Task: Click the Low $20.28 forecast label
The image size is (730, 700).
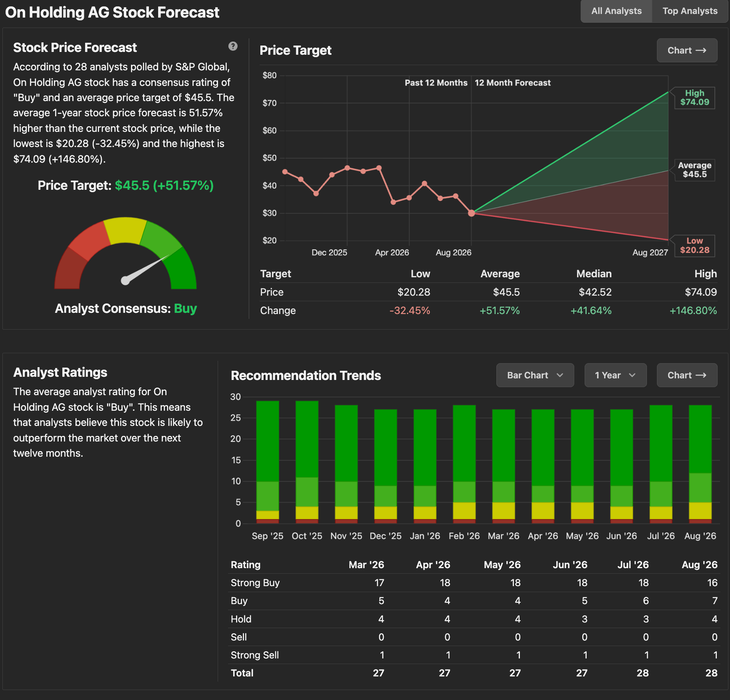Action: coord(694,246)
